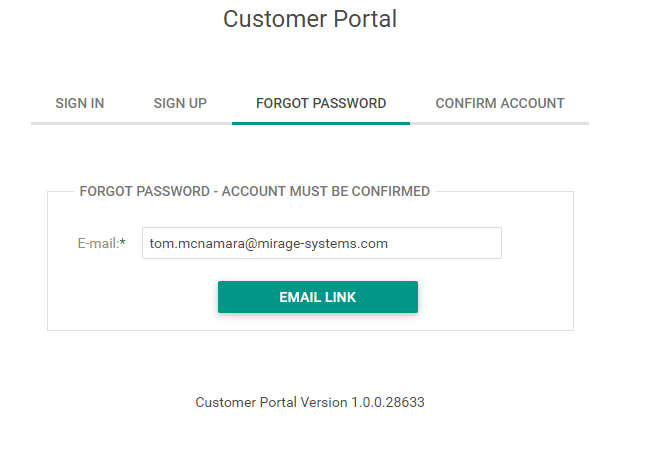Switch to the SIGN IN tab
Image resolution: width=669 pixels, height=465 pixels.
[x=80, y=103]
